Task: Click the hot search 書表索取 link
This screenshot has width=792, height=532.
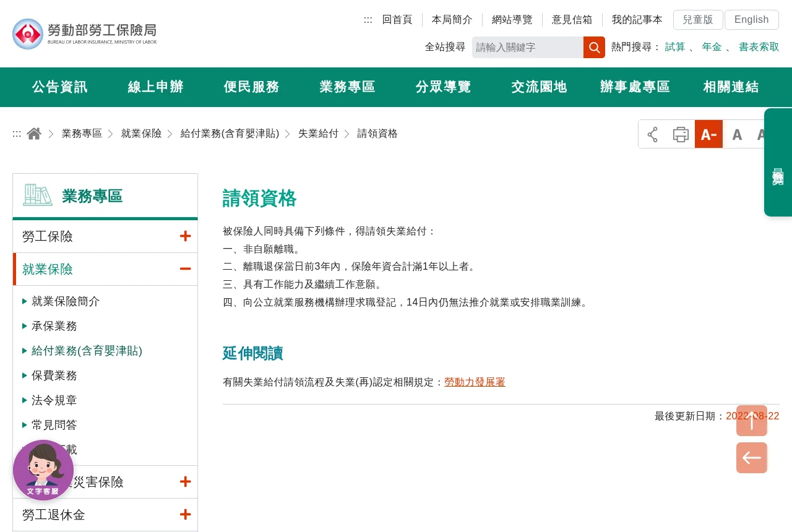Action: point(759,47)
